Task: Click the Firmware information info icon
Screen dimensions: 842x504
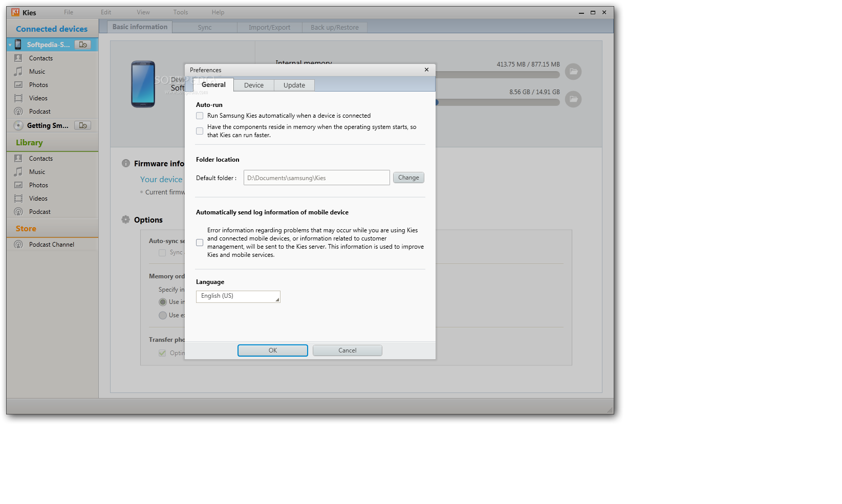Action: [126, 163]
